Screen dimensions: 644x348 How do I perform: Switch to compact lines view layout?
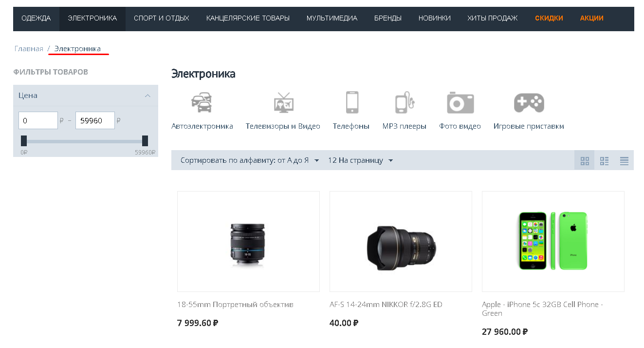pyautogui.click(x=624, y=160)
